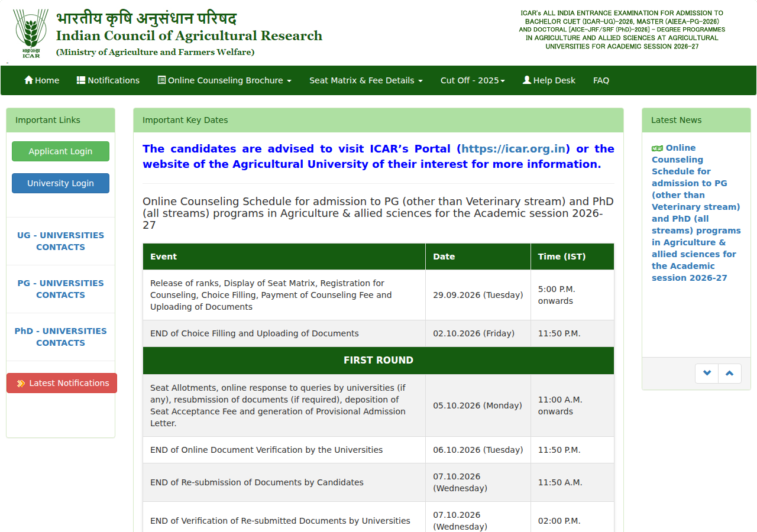Click the person icon beside Help Desk
Screen dimensions: 757x532
[527, 80]
